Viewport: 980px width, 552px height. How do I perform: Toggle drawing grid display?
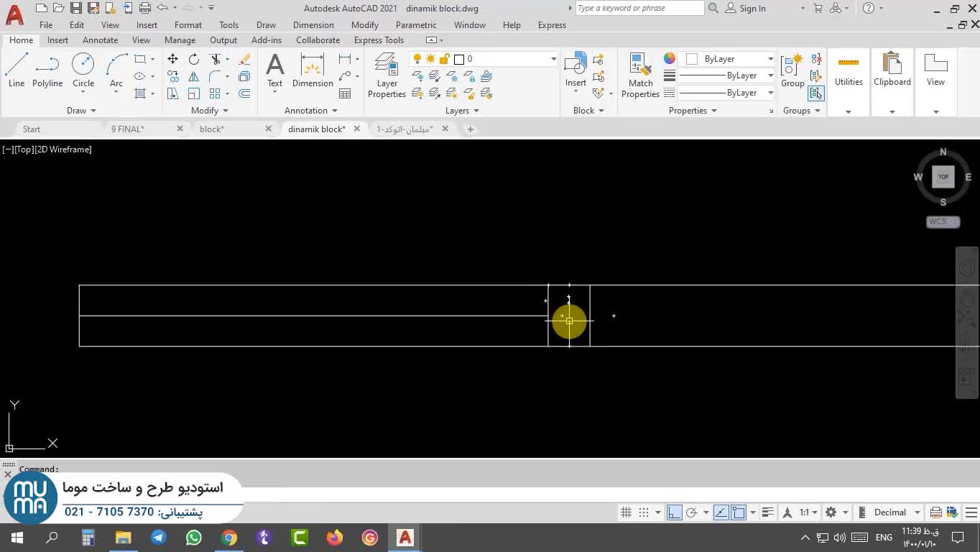626,512
